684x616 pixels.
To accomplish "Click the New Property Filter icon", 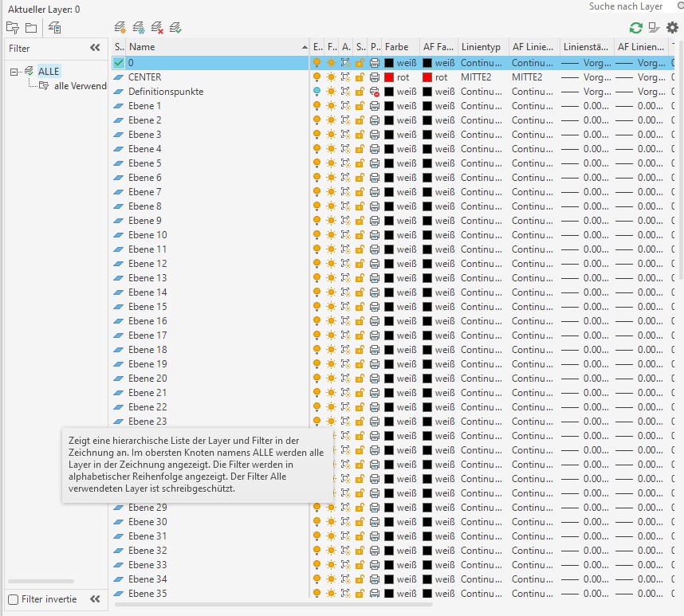I will [x=12, y=27].
